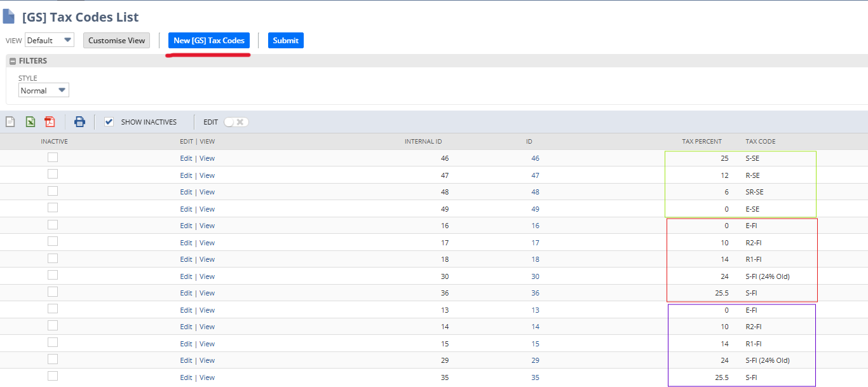868x387 pixels.
Task: Sort by the Internal ID column header
Action: coord(423,141)
